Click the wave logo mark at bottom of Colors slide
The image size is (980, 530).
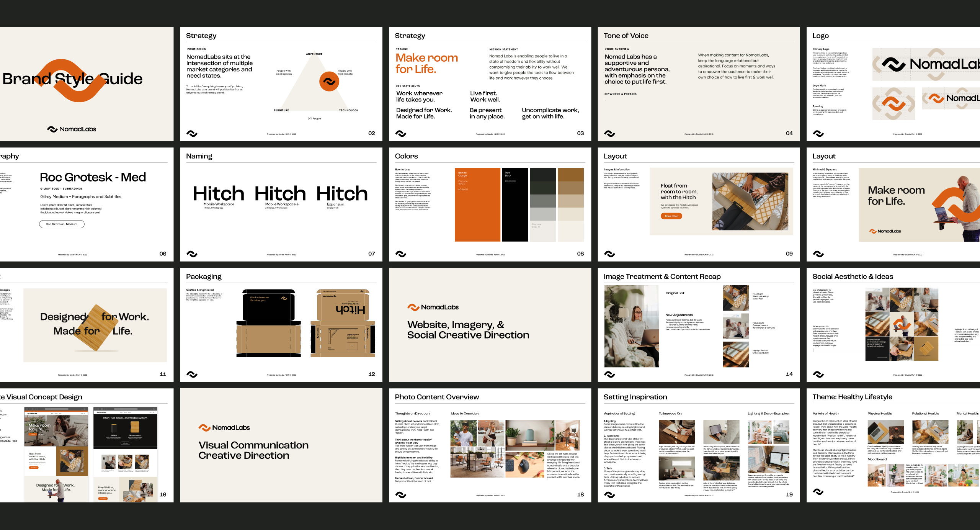[401, 254]
